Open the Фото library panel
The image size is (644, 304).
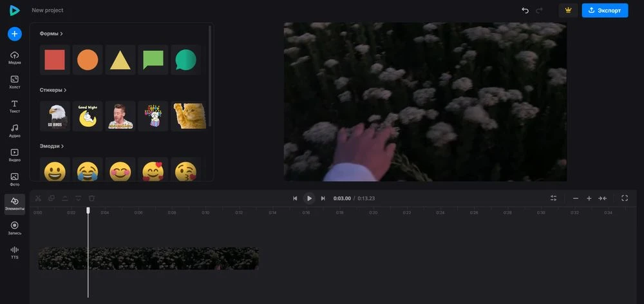coord(14,180)
